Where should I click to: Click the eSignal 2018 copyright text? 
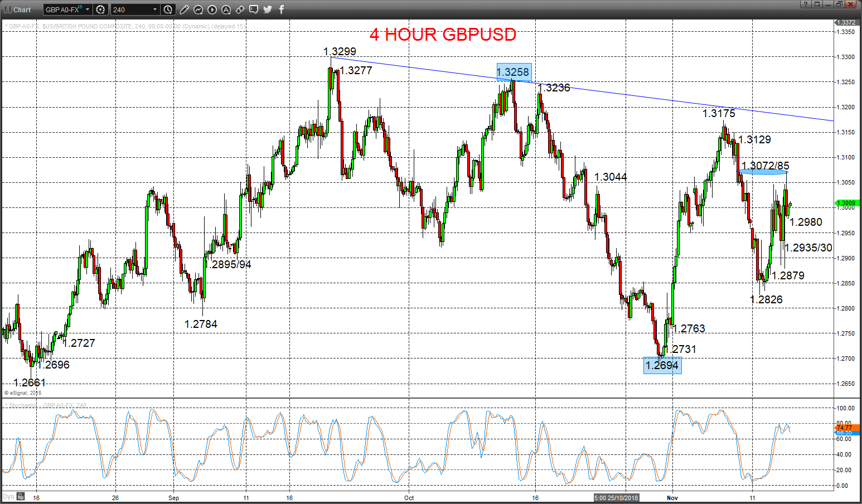pos(23,392)
